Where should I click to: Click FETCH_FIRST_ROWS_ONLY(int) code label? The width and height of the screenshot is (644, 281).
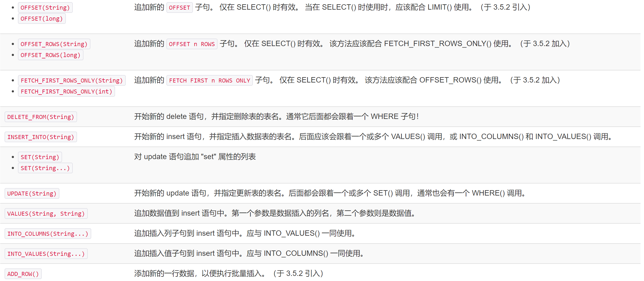[66, 91]
